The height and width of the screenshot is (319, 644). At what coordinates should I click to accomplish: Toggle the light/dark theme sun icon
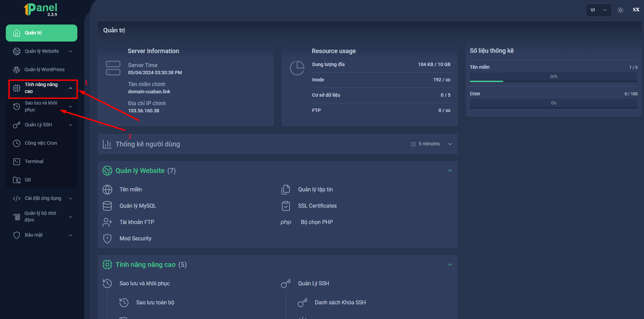click(620, 10)
